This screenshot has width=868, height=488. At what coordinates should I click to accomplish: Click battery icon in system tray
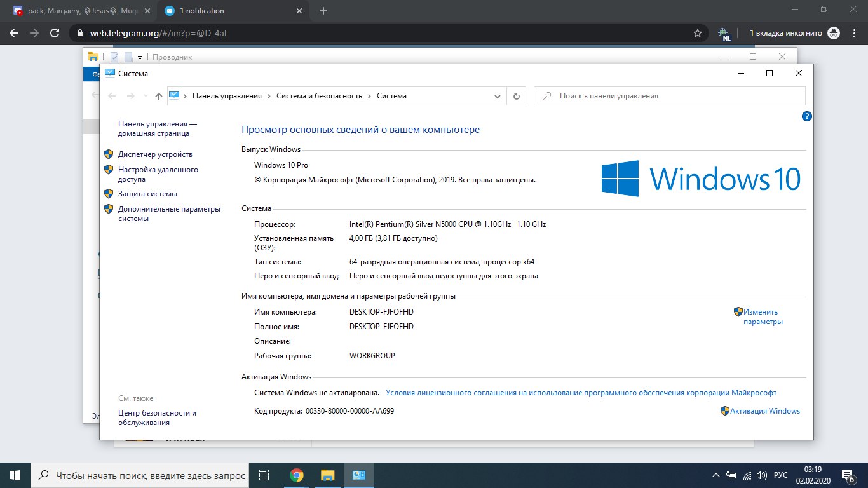(x=732, y=475)
